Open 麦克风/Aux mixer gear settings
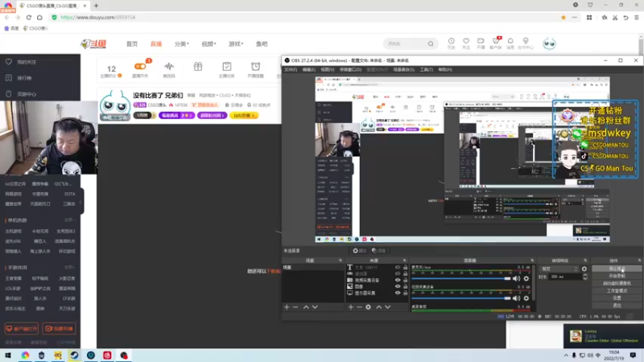 526,278
